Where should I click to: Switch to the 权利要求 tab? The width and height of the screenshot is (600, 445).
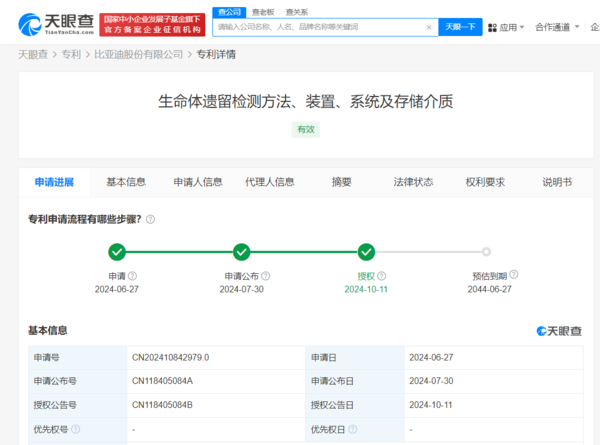pyautogui.click(x=485, y=182)
